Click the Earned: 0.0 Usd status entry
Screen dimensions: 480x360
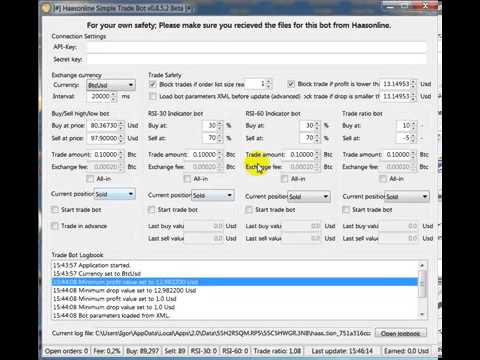point(406,351)
